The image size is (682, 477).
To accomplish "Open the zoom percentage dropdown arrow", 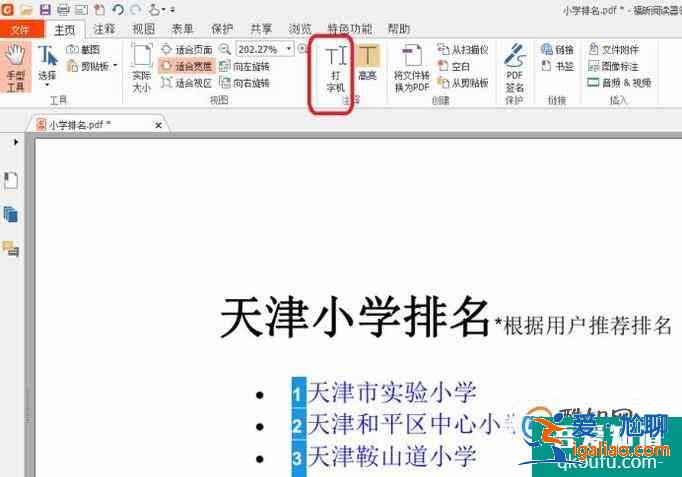I will click(x=289, y=49).
